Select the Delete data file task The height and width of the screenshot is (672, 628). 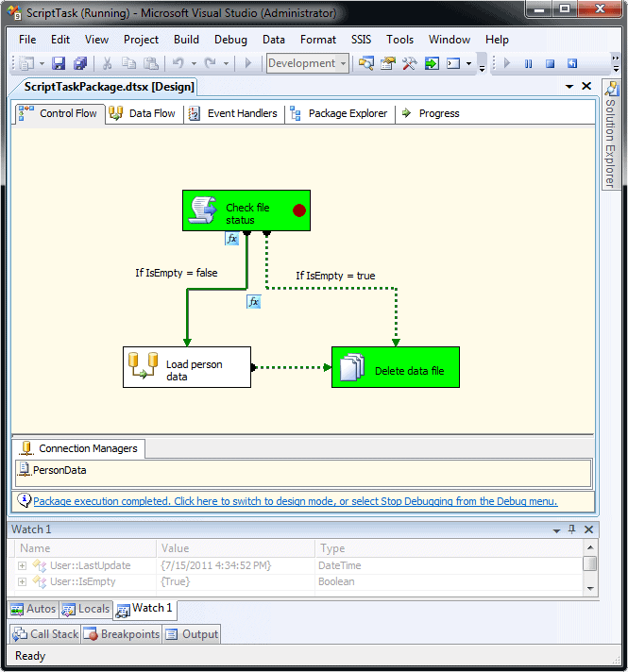pyautogui.click(x=396, y=367)
